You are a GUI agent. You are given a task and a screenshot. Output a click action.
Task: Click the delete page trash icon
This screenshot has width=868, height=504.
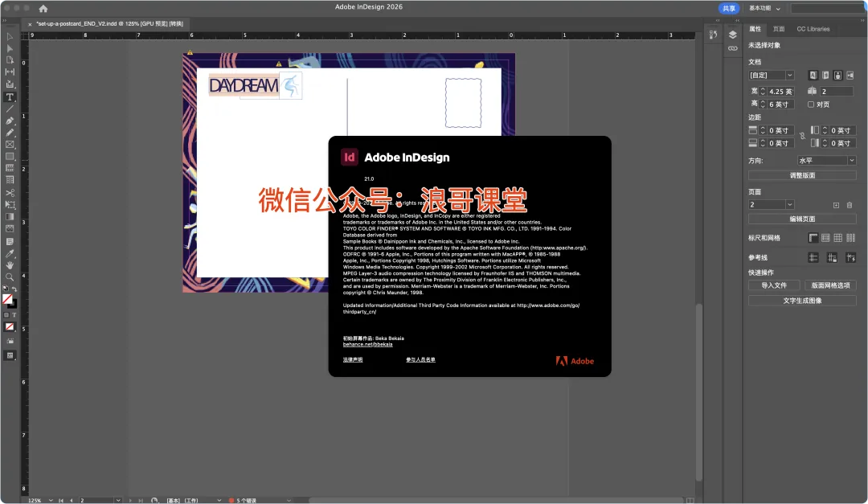click(850, 205)
